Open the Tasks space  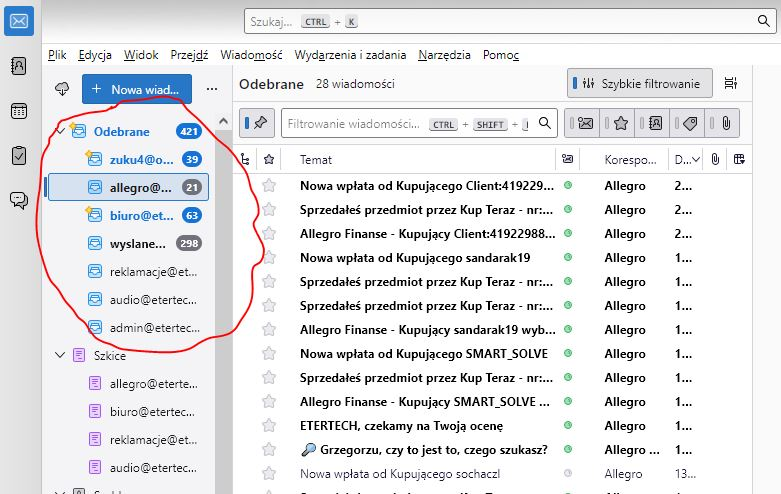[19, 155]
